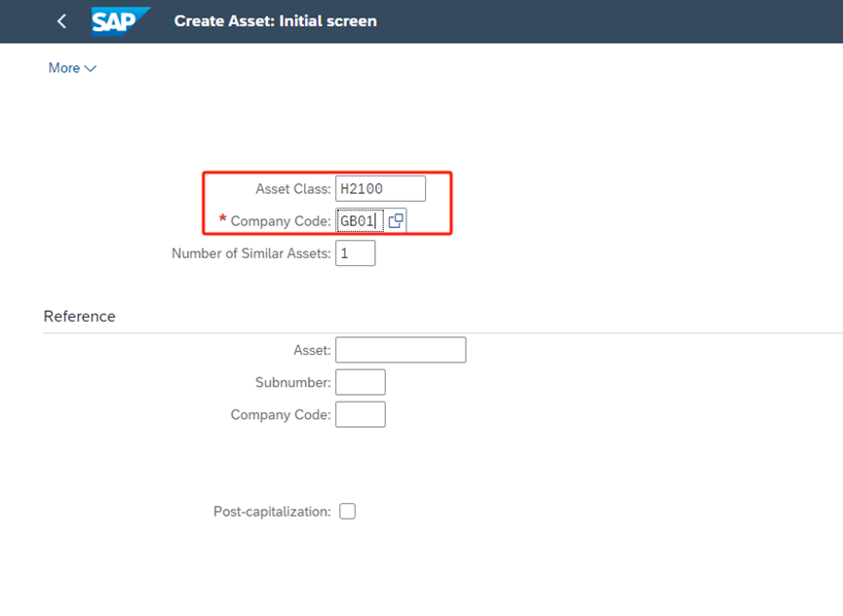Click the required Company Code label
This screenshot has width=843, height=616.
(x=281, y=221)
